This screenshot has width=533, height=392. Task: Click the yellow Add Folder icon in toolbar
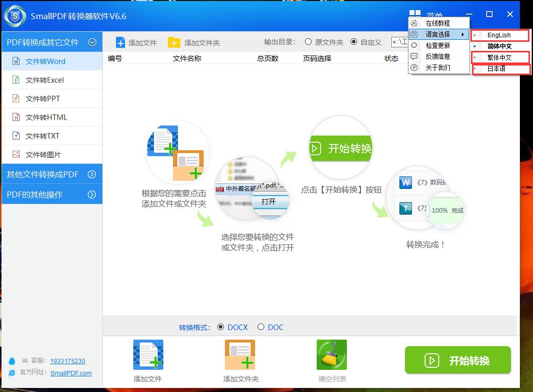[174, 42]
